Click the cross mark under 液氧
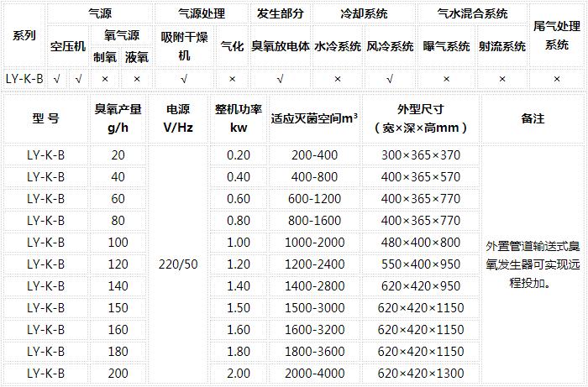 [137, 79]
